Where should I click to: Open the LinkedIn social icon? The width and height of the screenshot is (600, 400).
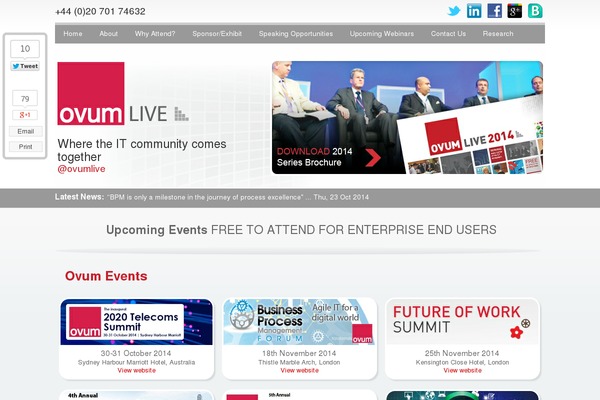[x=474, y=11]
